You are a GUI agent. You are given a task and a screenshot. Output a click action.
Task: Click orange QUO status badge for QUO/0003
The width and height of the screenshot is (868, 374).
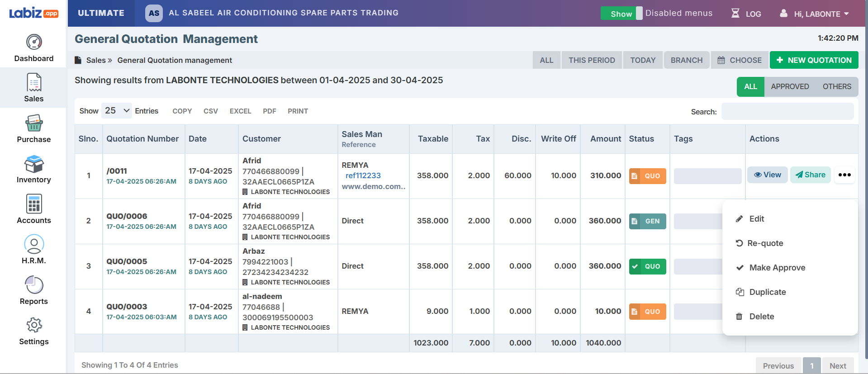[647, 312]
